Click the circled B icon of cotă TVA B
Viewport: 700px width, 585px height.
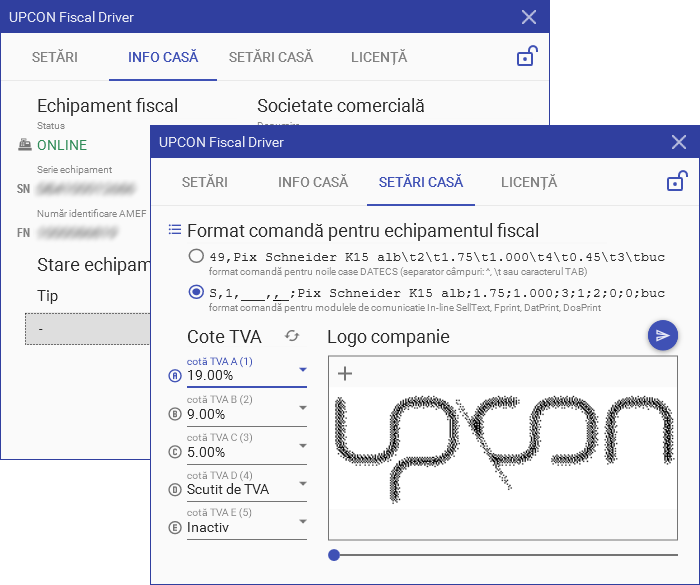[175, 414]
